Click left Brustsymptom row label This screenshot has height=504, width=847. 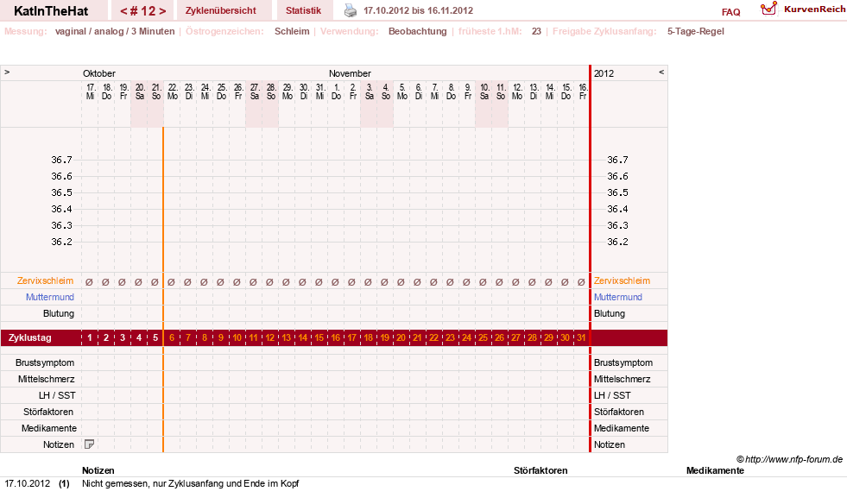(45, 362)
